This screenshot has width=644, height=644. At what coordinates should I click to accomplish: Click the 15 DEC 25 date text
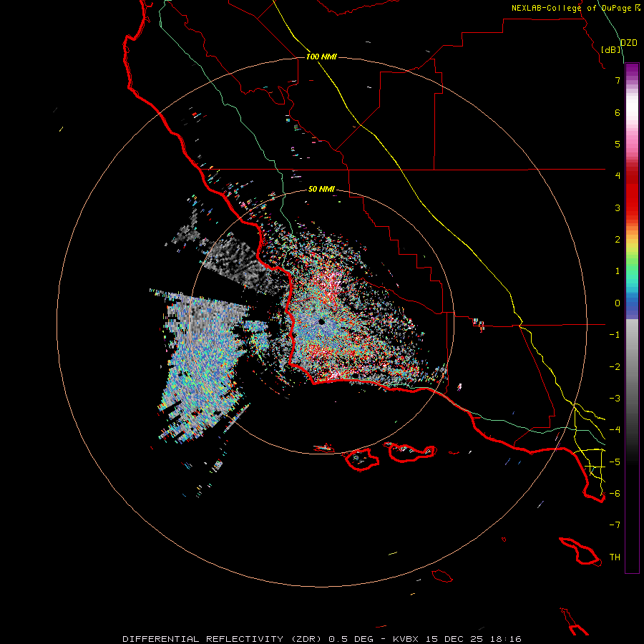[454, 639]
